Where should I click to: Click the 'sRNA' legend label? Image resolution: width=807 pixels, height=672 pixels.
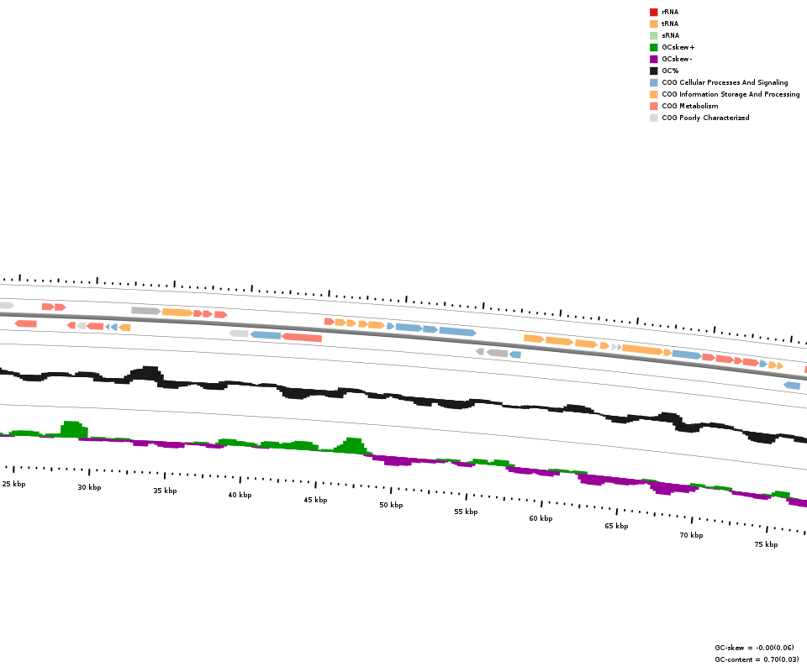point(671,35)
